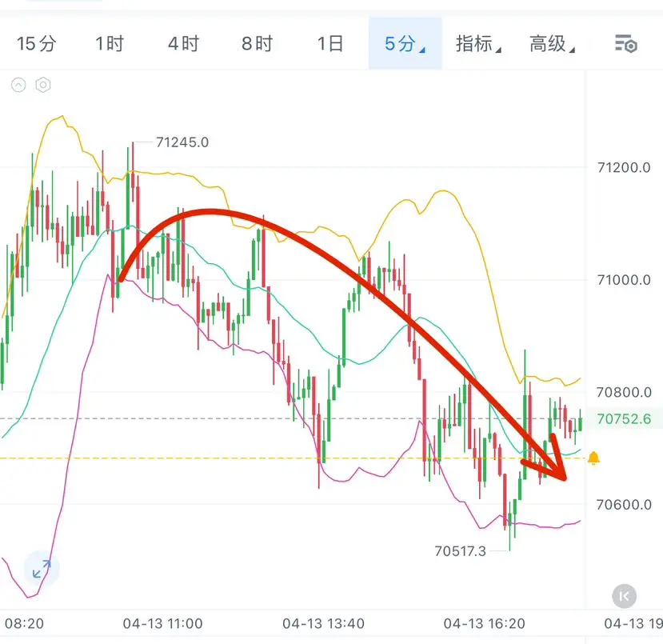
Task: Open indicator settings hexagon icon
Action: click(43, 85)
